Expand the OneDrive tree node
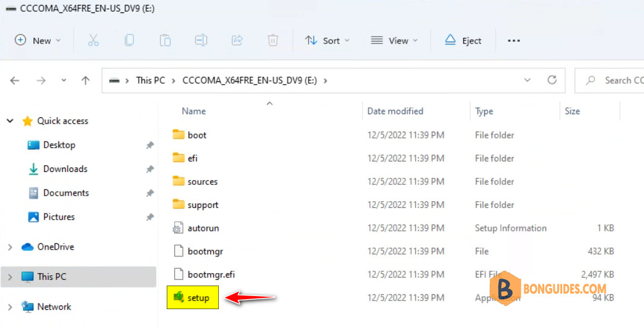Screen dimensions: 644x329 [x=11, y=247]
